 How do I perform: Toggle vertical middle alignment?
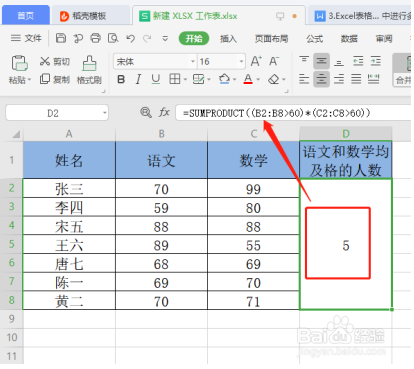[x=321, y=61]
